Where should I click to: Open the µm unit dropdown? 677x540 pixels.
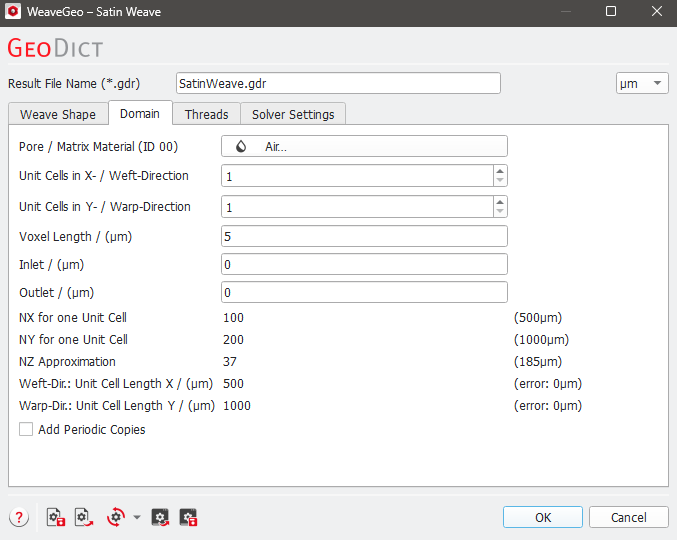[x=642, y=83]
